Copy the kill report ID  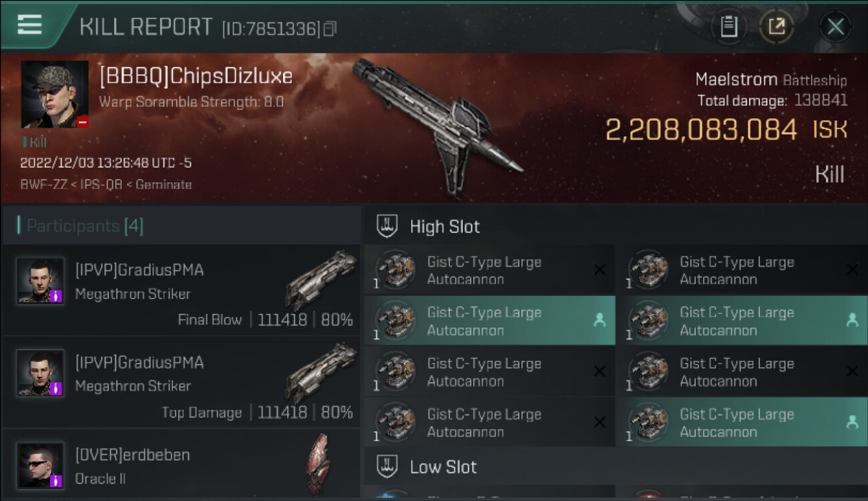[x=329, y=29]
